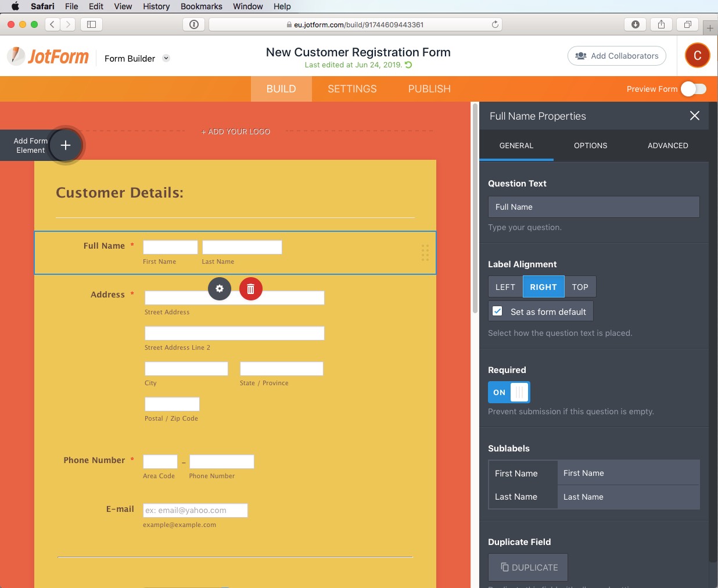The width and height of the screenshot is (718, 588).
Task: Click the City input field
Action: (186, 368)
